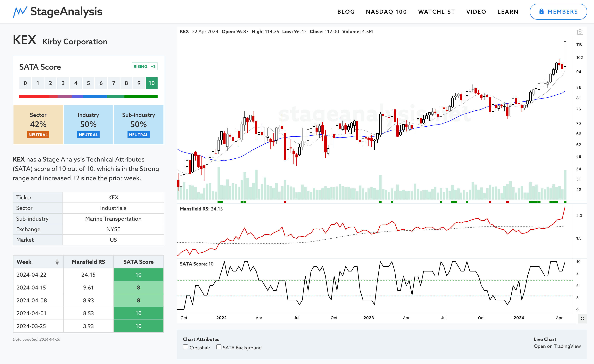This screenshot has width=594, height=364.
Task: Click Mansfield RS value 8.93
Action: pyautogui.click(x=88, y=300)
